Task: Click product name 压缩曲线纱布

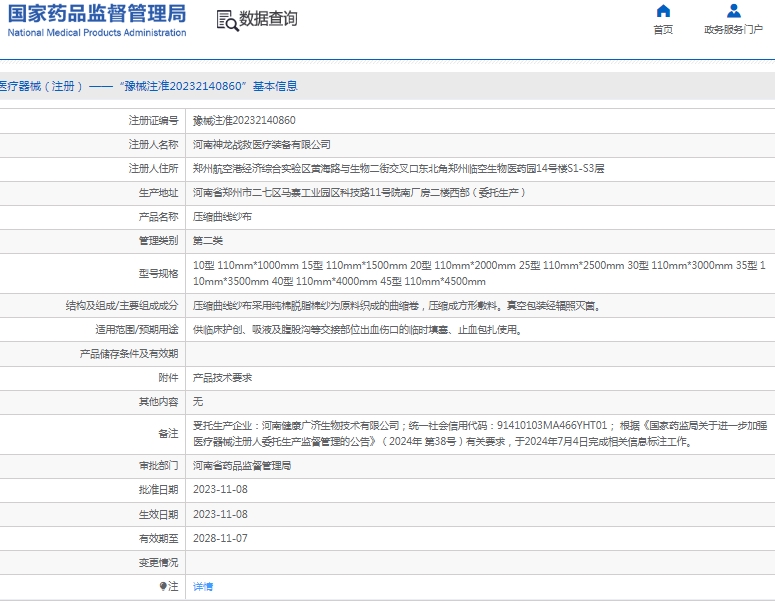Action: tap(222, 217)
